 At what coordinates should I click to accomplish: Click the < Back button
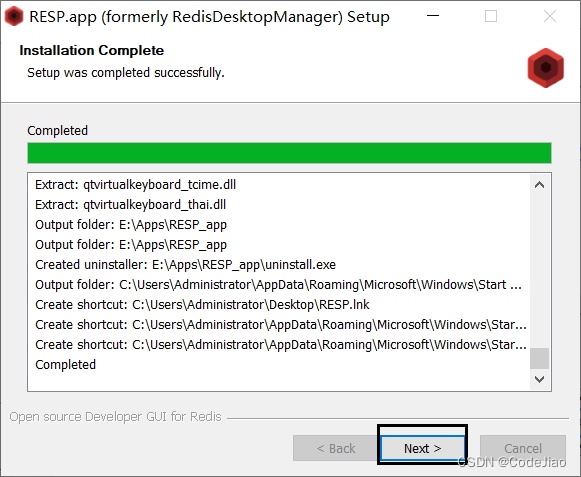point(336,448)
